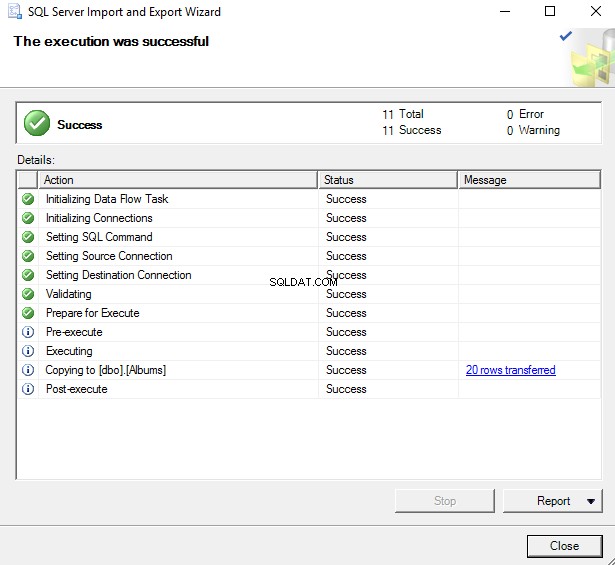Click the 11 Success summary count
Viewport: 615px width, 565px height.
click(412, 130)
